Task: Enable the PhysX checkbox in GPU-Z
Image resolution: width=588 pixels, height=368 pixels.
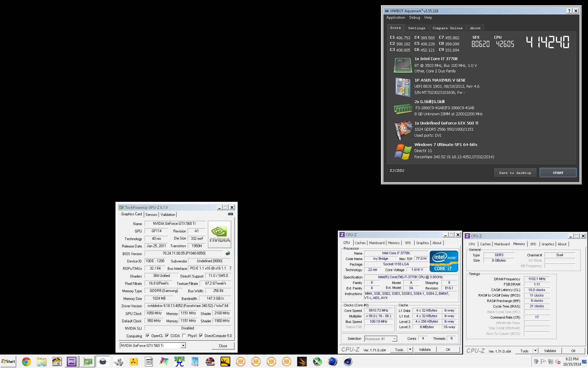Action: coord(184,335)
